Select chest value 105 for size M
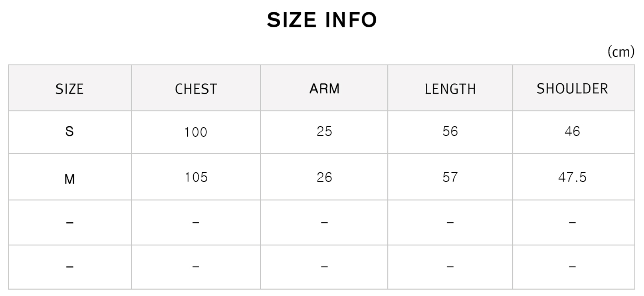The image size is (644, 296). [x=196, y=177]
